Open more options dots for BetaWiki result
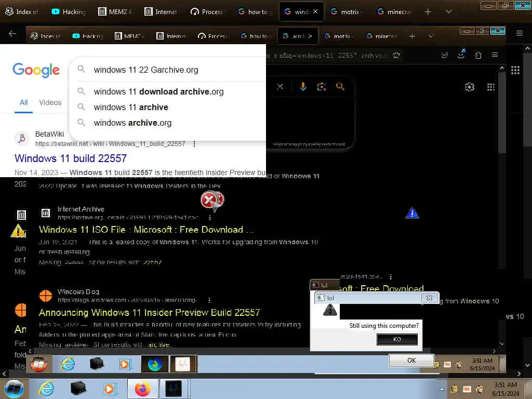This screenshot has width=532, height=399. tap(194, 144)
